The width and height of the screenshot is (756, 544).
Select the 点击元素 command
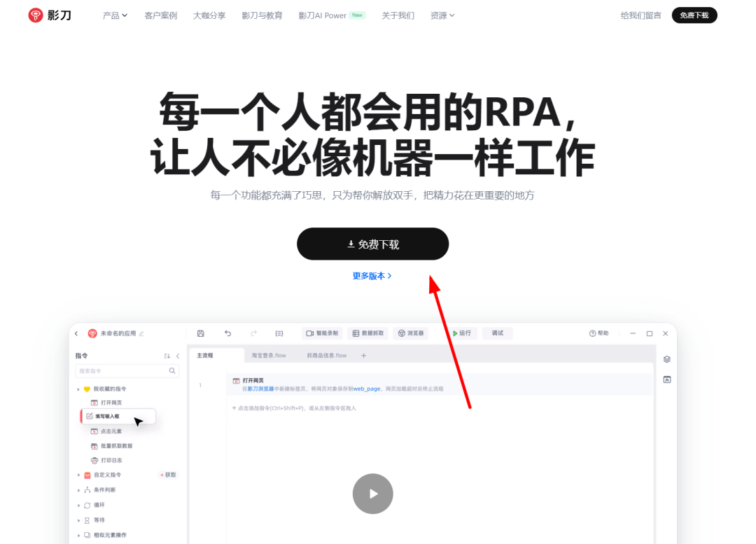(x=106, y=431)
